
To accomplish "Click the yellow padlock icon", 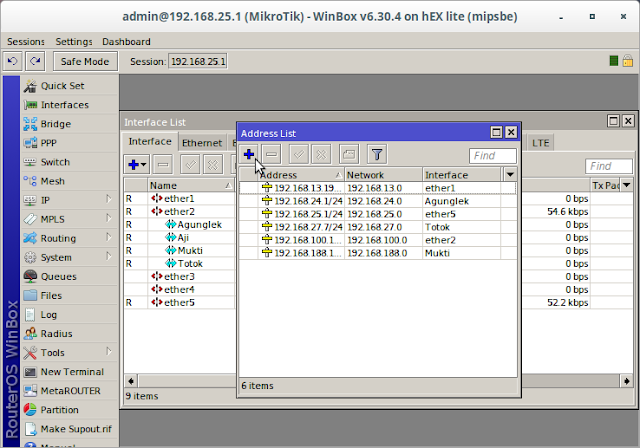I will pyautogui.click(x=628, y=61).
